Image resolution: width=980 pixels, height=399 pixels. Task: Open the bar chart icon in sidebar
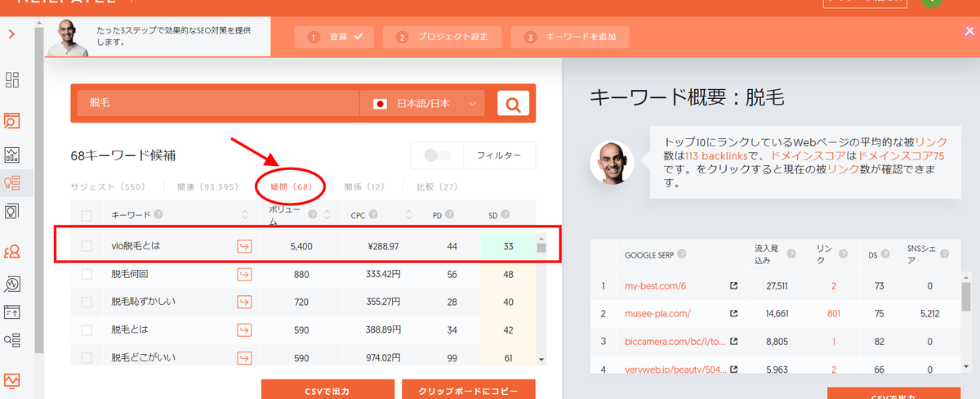click(x=12, y=154)
